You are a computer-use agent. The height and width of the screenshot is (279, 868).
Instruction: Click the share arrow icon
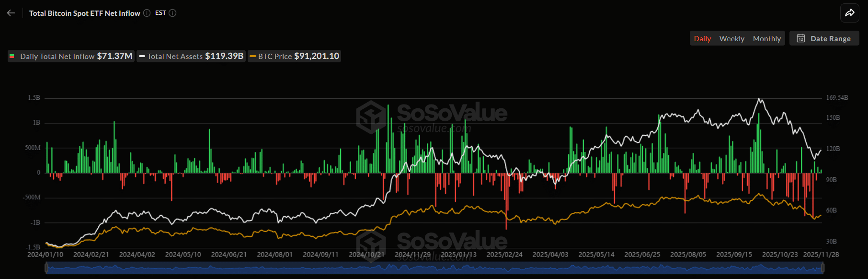click(x=849, y=13)
